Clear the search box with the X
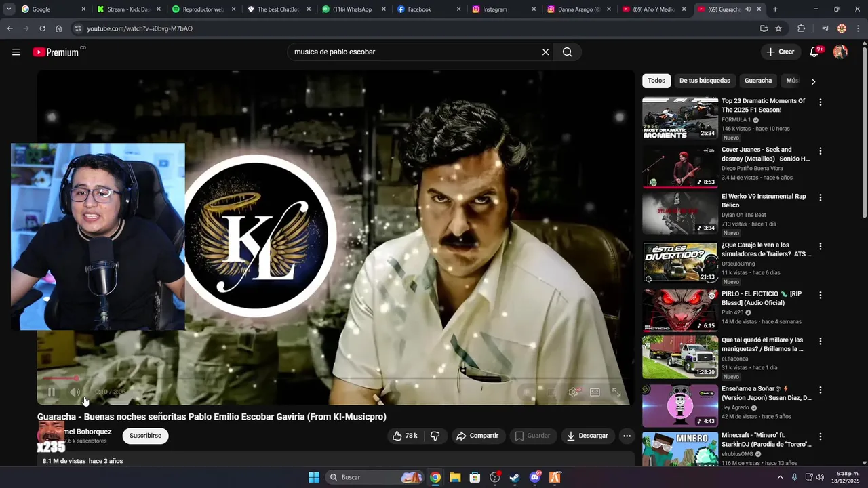Viewport: 868px width, 488px height. pyautogui.click(x=545, y=52)
